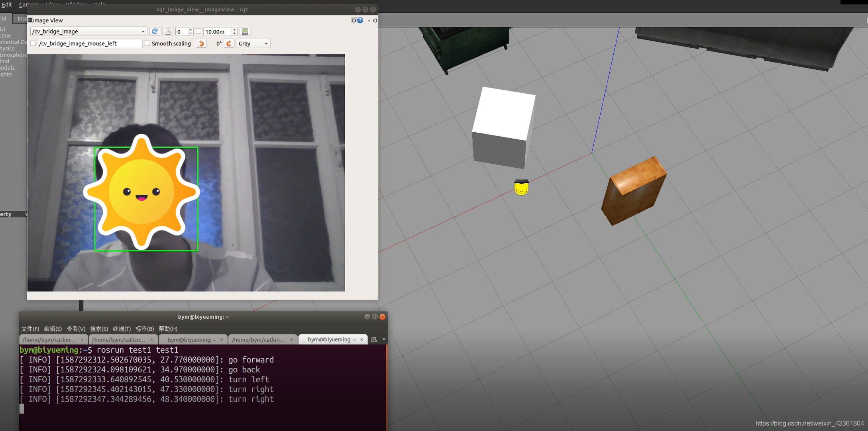Switch to the inactive bym@biyueming terminal tab

[192, 339]
